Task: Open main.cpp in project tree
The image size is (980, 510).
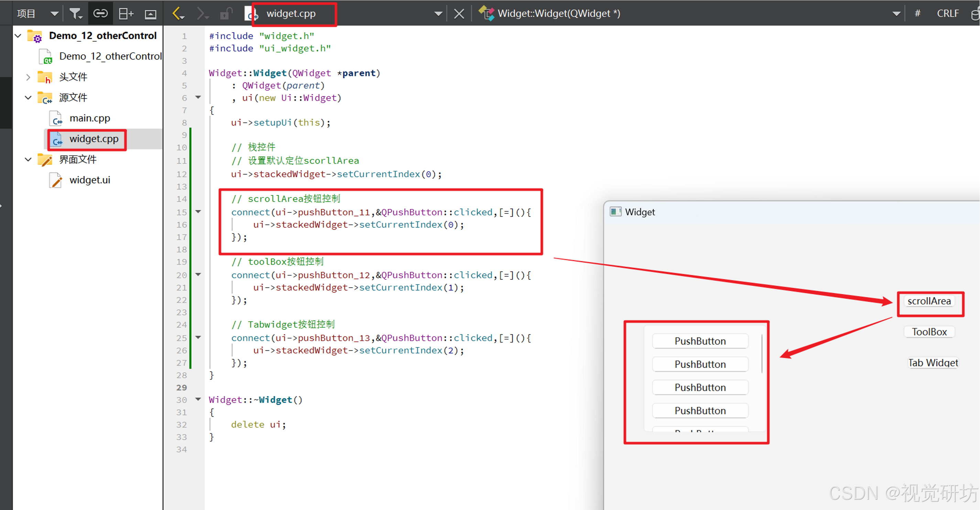Action: (x=89, y=118)
